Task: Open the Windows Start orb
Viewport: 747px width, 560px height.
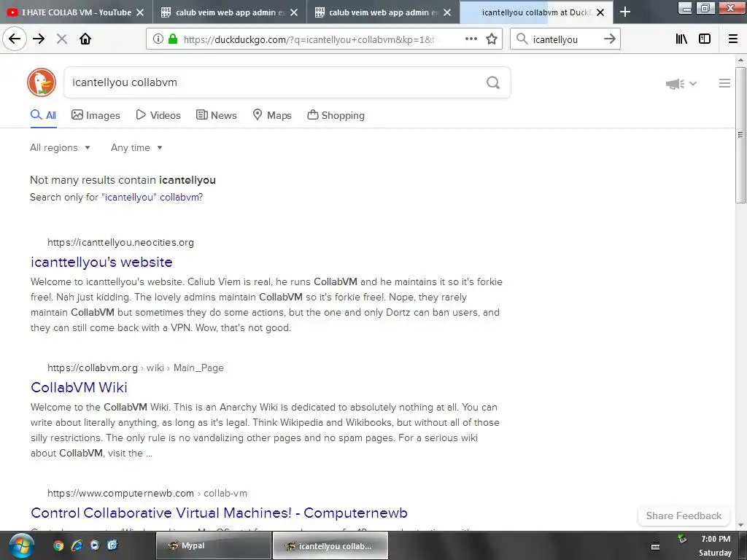Action: coord(21,545)
